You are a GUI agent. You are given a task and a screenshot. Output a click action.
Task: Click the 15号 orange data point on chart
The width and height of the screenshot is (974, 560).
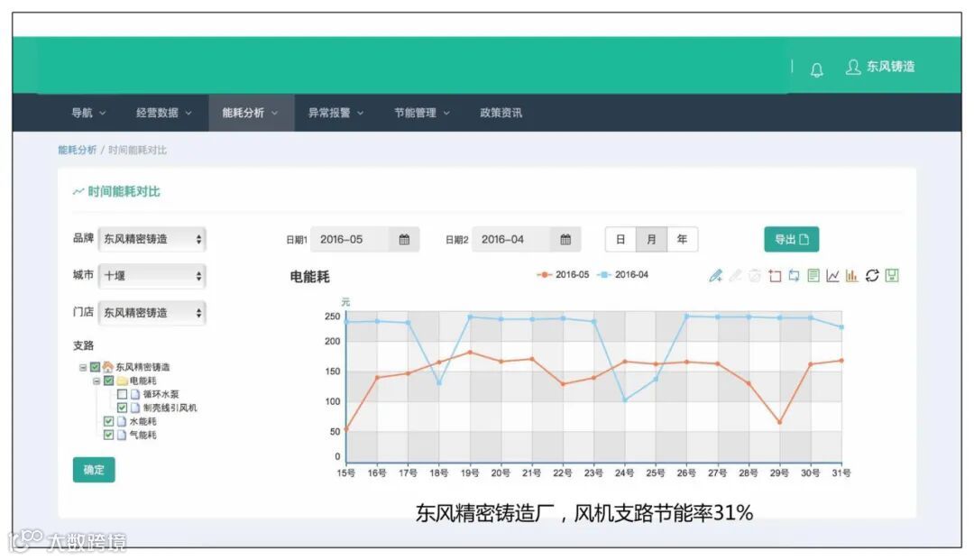[x=346, y=429]
